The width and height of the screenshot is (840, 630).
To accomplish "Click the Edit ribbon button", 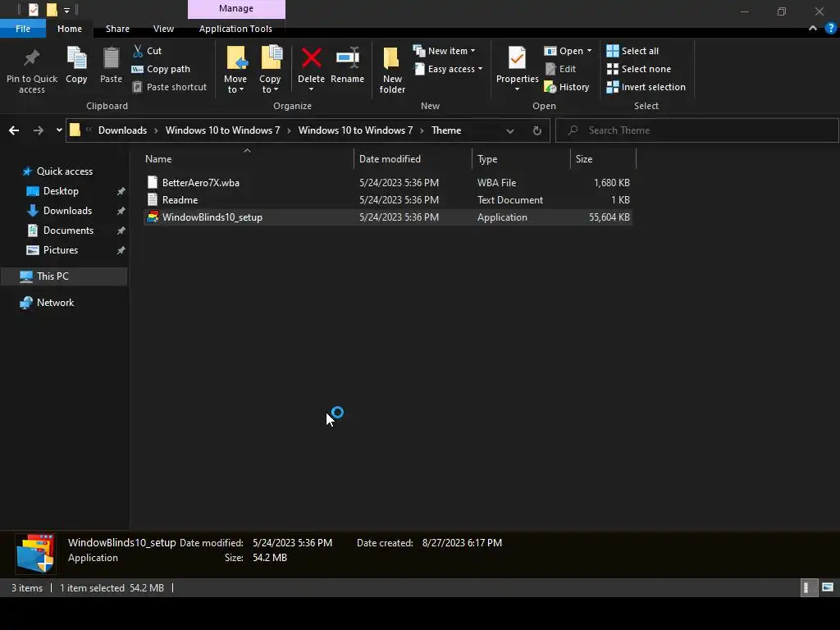I will (560, 69).
